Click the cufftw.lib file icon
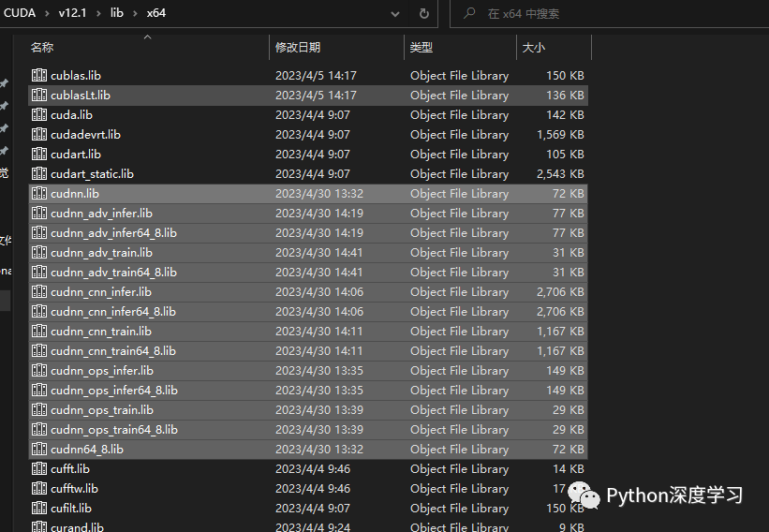769x532 pixels. click(39, 488)
